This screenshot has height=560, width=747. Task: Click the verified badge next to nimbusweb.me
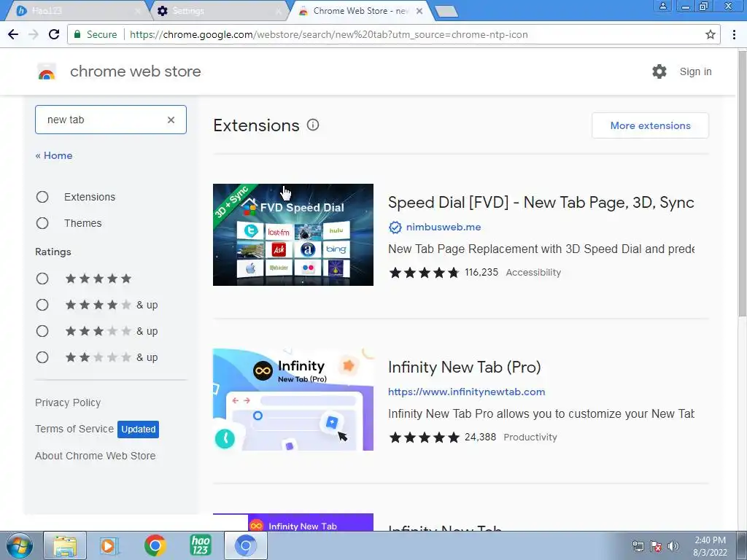pyautogui.click(x=395, y=227)
